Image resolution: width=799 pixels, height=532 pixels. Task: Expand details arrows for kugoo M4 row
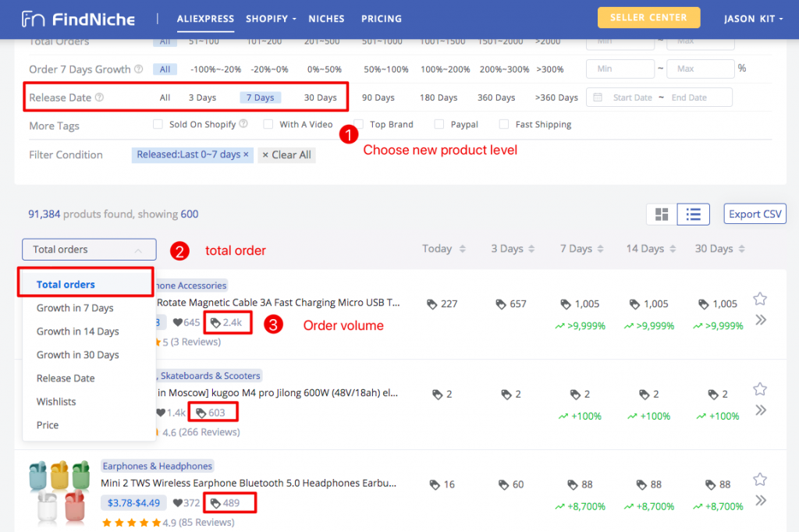click(760, 410)
